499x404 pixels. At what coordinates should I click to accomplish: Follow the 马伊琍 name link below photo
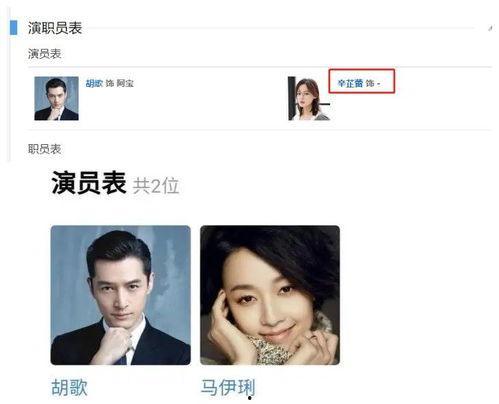(228, 387)
